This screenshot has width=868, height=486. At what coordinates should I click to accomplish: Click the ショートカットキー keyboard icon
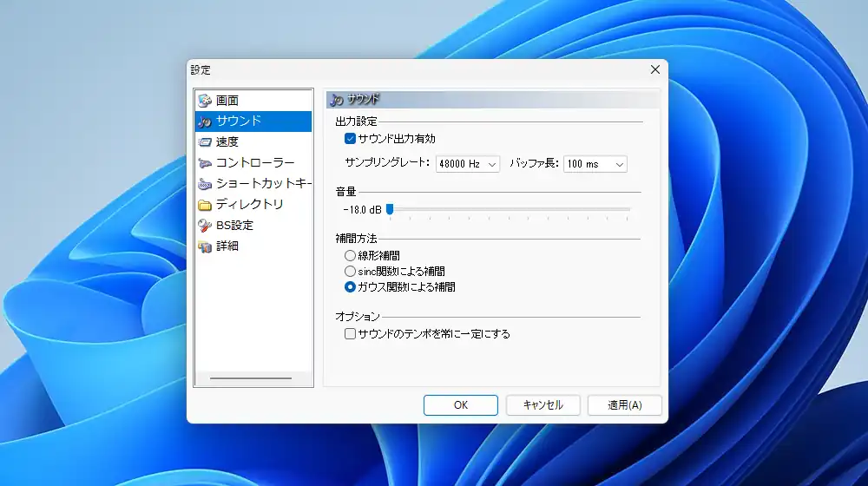(205, 184)
